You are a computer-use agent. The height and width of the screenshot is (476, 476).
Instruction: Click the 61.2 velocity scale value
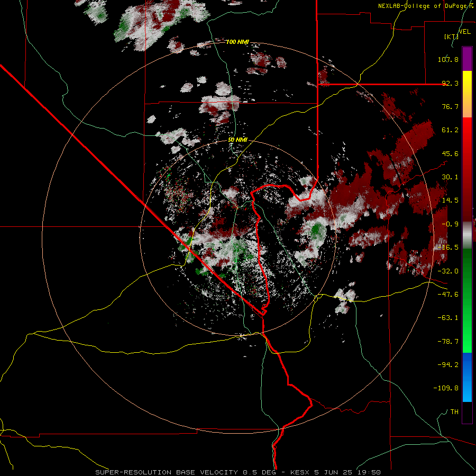(x=450, y=130)
